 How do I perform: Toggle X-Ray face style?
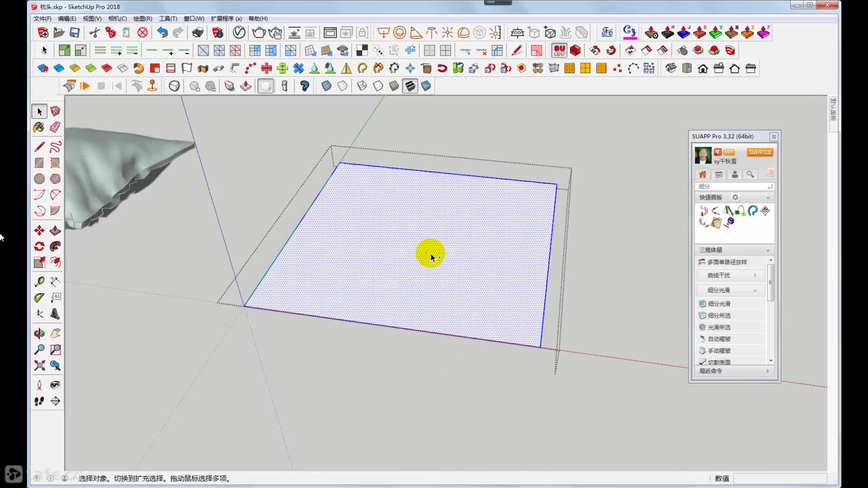tap(326, 86)
